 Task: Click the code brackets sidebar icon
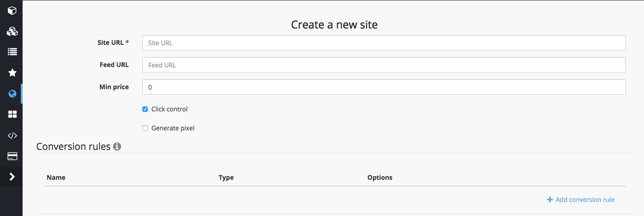tap(12, 135)
